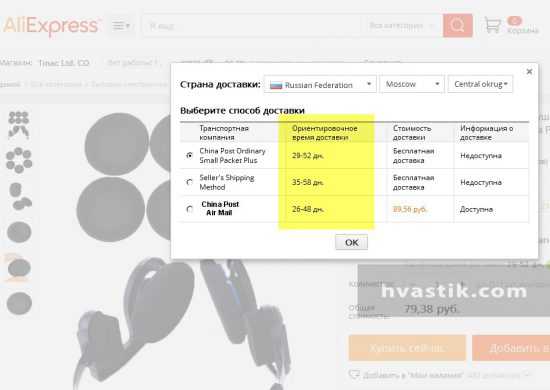Click the Add to Cart button

coord(511,348)
